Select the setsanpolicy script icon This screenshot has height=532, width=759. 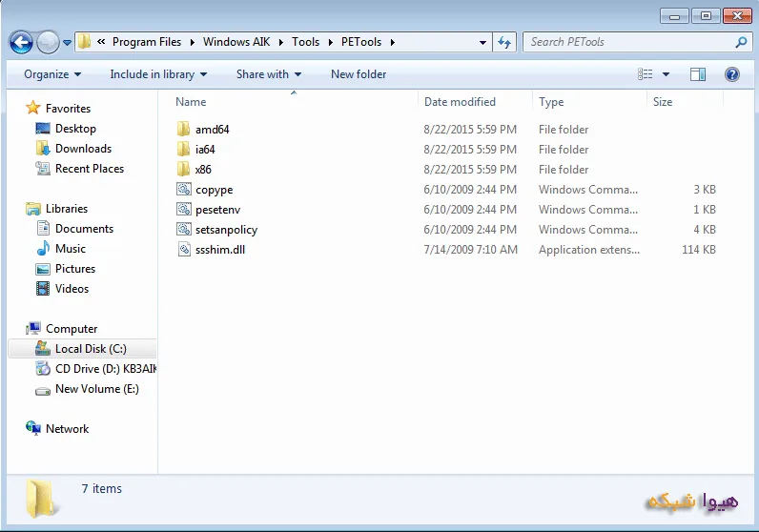[183, 230]
